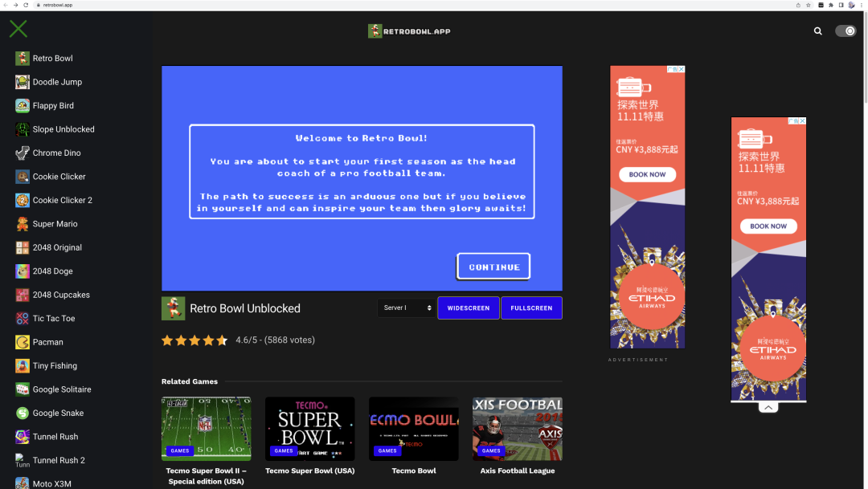Click BOOK NOW in the left Etihad ad
The image size is (868, 489).
pyautogui.click(x=647, y=174)
